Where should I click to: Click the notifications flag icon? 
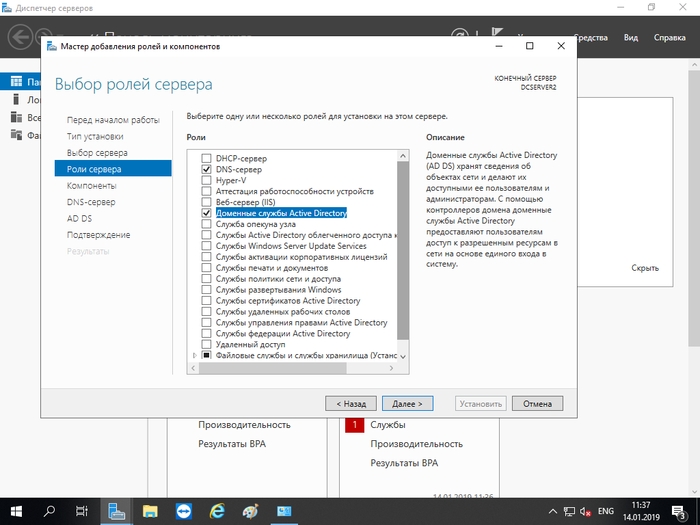click(496, 33)
